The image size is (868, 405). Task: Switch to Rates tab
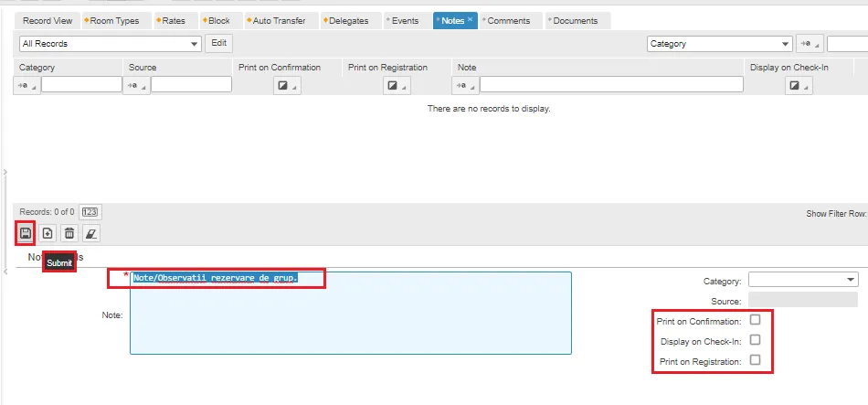click(x=174, y=20)
